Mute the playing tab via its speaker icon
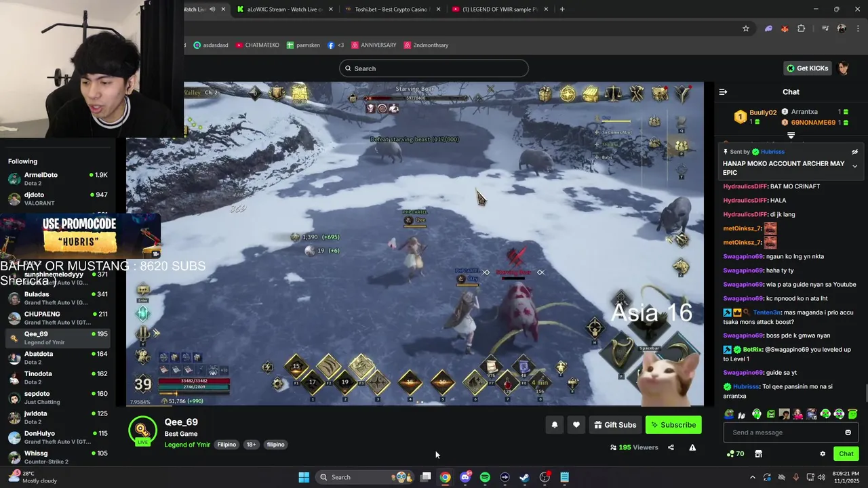 coord(212,9)
